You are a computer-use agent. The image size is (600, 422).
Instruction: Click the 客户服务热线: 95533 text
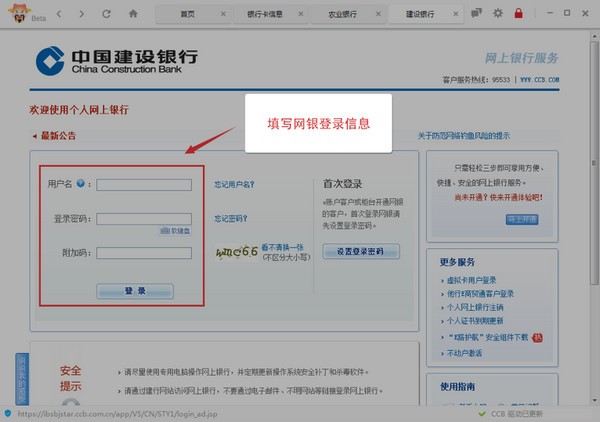476,80
